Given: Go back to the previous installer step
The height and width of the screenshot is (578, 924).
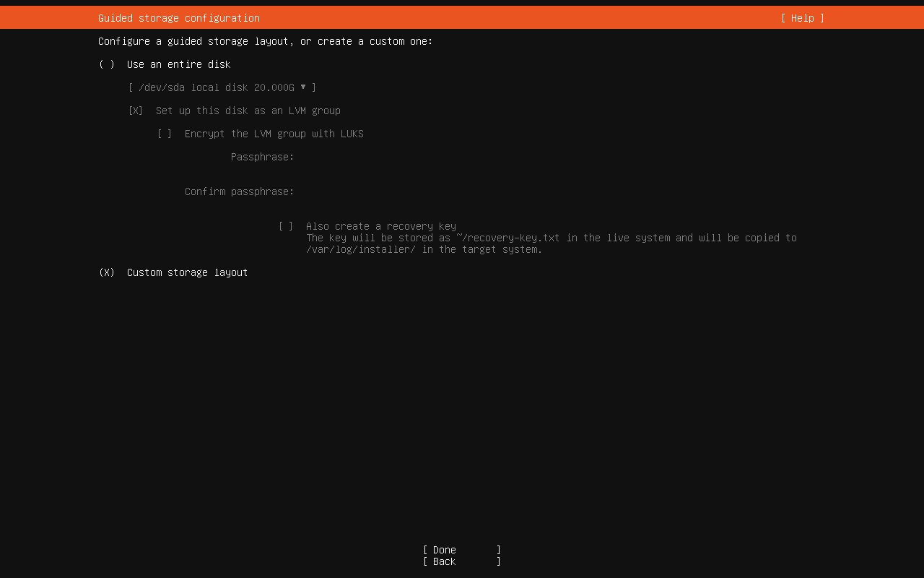Looking at the screenshot, I should [461, 561].
